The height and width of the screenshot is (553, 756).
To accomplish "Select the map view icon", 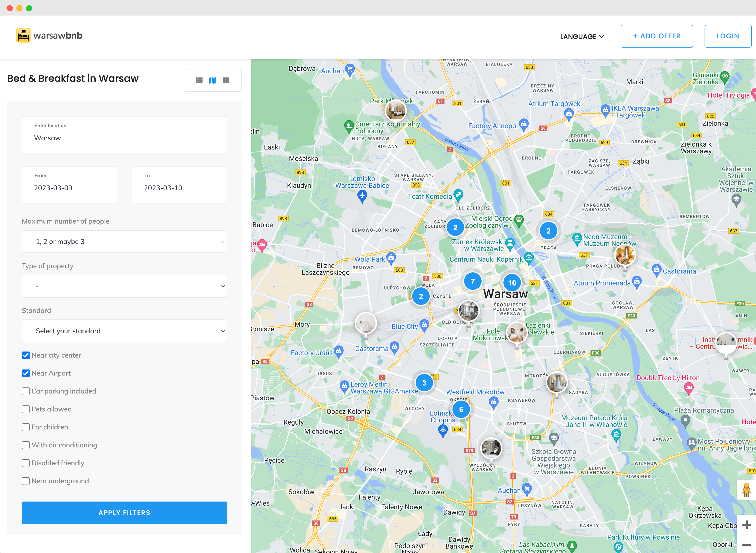I will tap(213, 80).
